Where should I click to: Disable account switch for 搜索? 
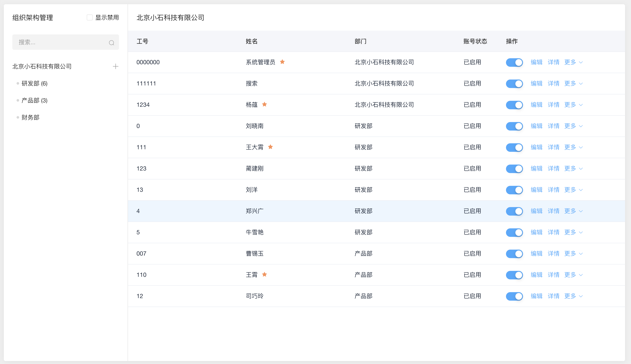514,84
